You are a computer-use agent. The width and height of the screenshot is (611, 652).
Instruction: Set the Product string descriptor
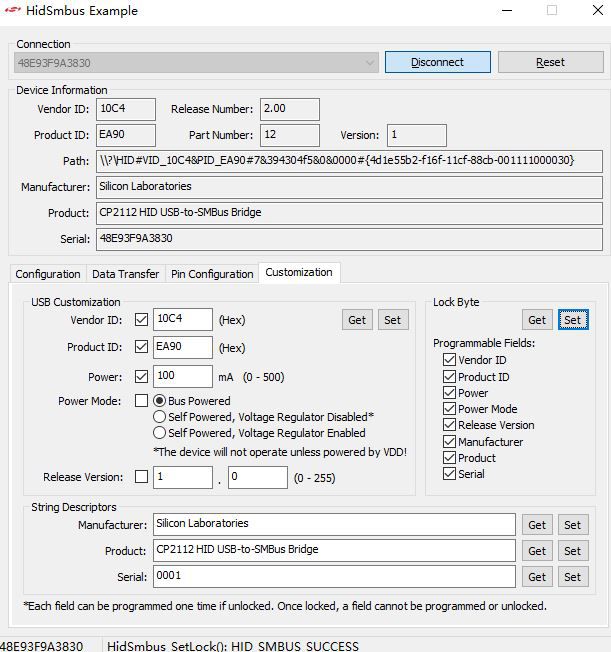coord(573,551)
